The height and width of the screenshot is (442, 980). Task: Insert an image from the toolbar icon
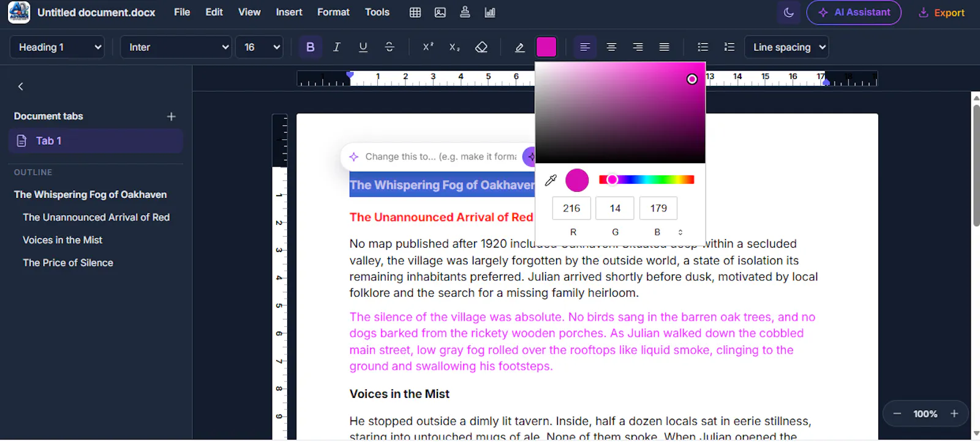coord(440,12)
